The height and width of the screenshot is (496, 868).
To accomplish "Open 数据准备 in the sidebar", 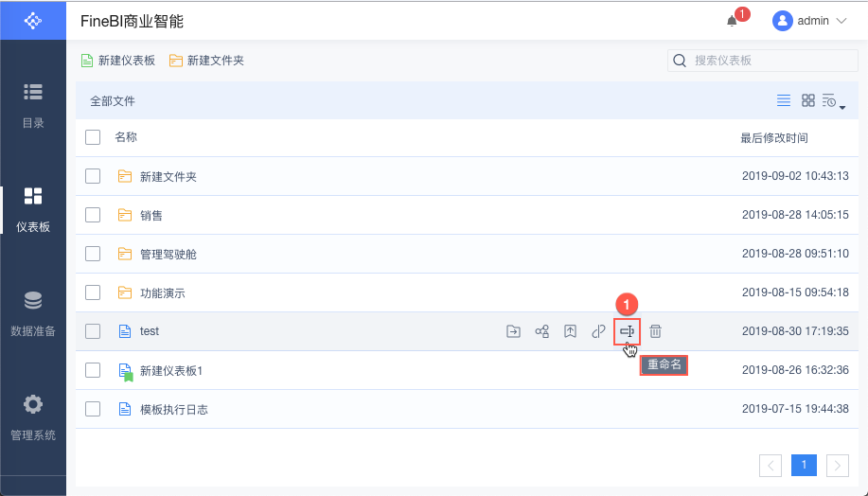I will tap(33, 313).
